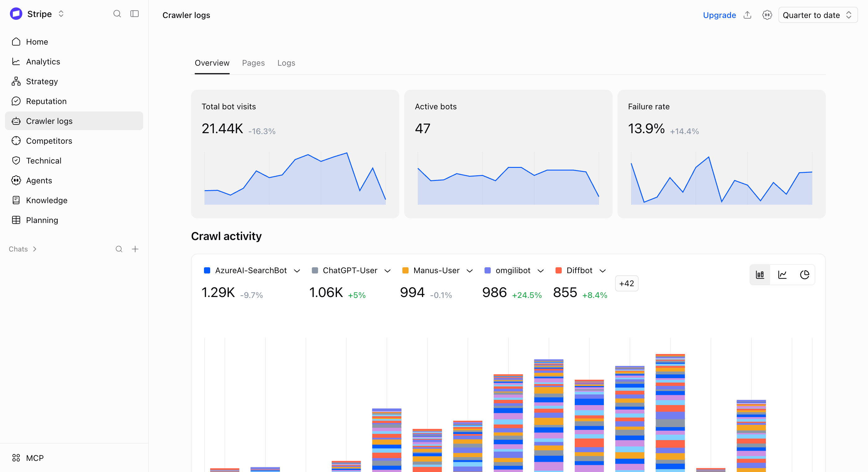
Task: Start a new chat with plus icon
Action: (x=135, y=249)
